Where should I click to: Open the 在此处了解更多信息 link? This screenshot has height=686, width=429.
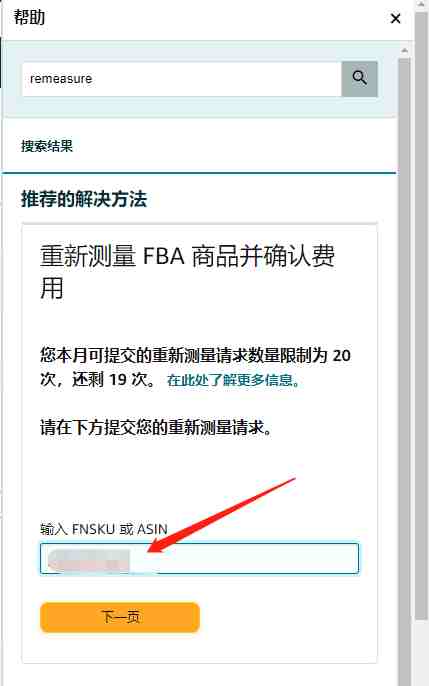point(234,380)
